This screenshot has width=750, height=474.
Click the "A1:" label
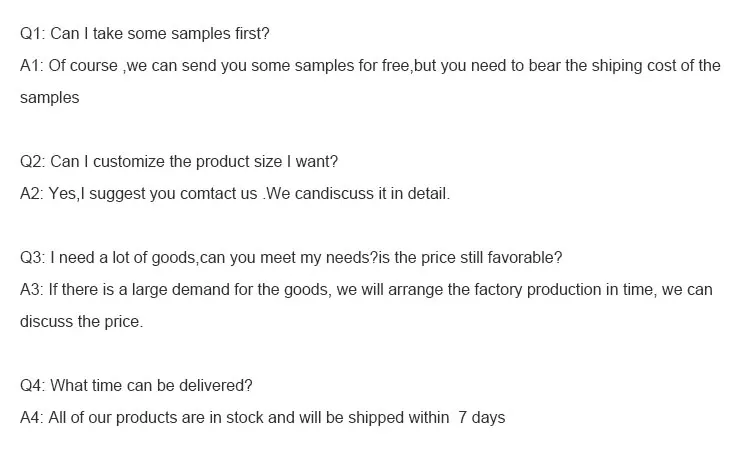click(x=32, y=66)
